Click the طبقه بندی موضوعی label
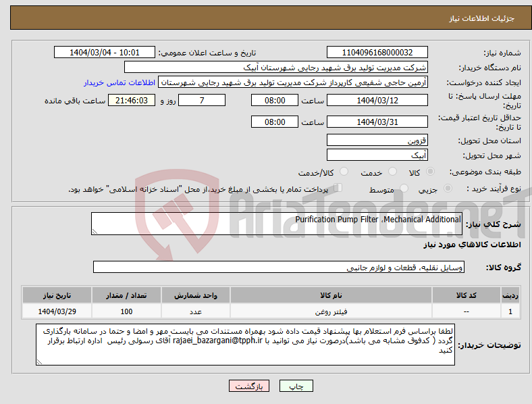 point(485,172)
